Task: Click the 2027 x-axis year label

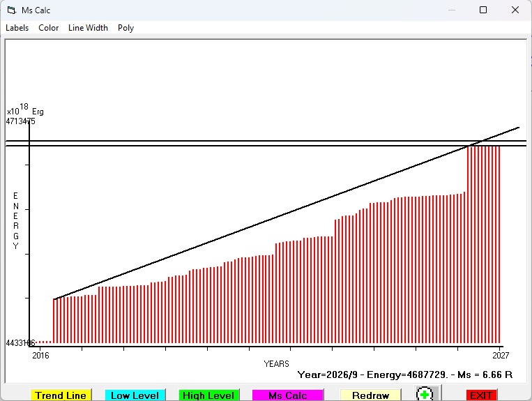Action: pyautogui.click(x=501, y=356)
